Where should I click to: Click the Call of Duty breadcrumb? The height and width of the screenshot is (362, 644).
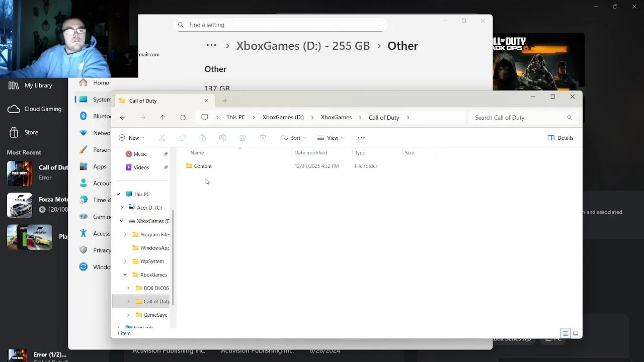pos(384,118)
